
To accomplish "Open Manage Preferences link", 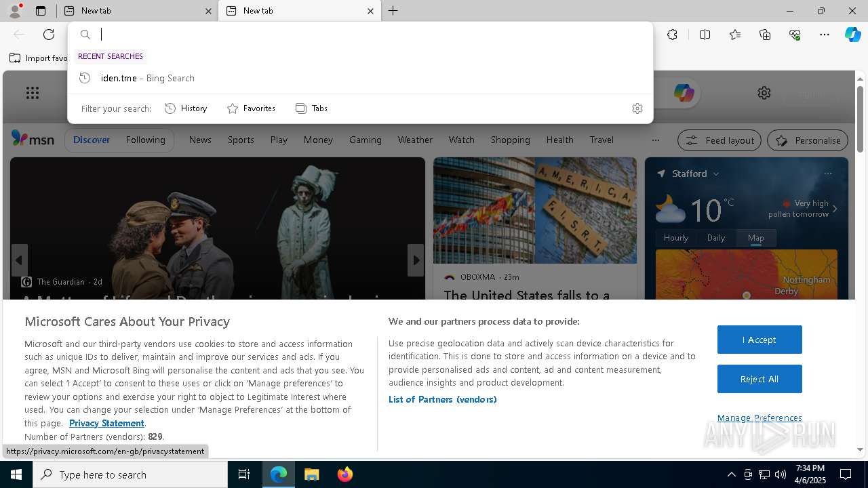I will [x=759, y=418].
